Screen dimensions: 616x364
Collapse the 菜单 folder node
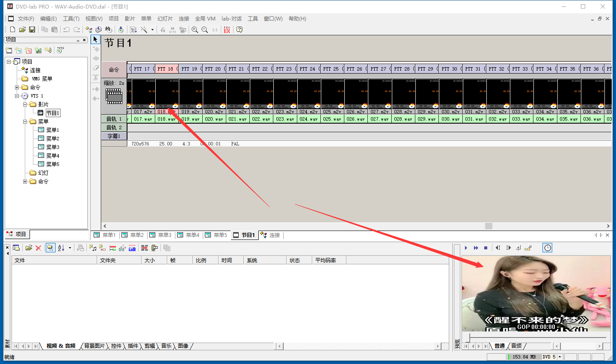coord(25,121)
